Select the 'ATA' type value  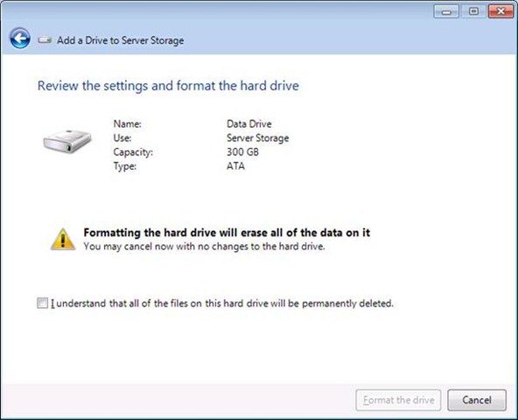point(235,166)
